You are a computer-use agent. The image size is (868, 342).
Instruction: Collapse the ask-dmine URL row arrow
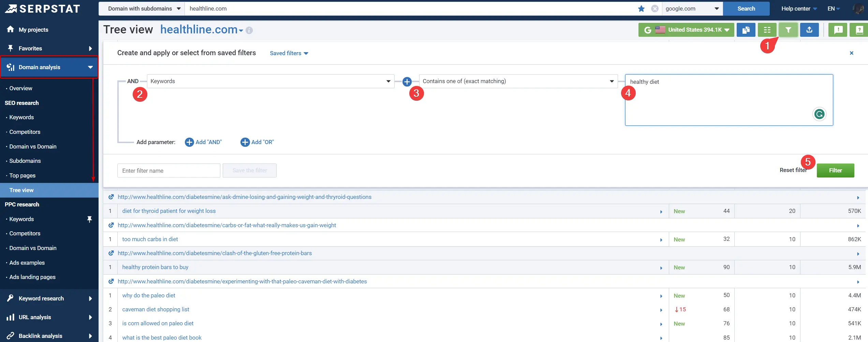click(858, 198)
